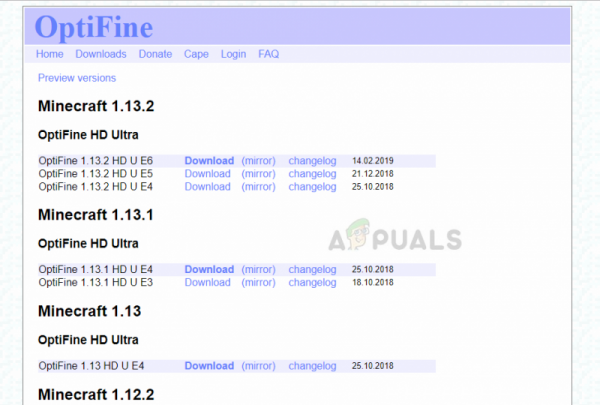
Task: Download OptiFine 1.13.1 HD U E4
Action: click(x=209, y=269)
